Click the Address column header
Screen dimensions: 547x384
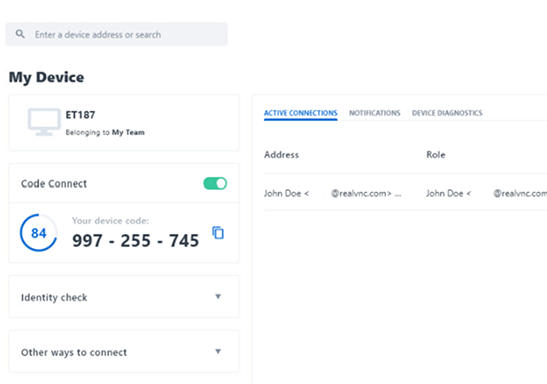point(282,155)
